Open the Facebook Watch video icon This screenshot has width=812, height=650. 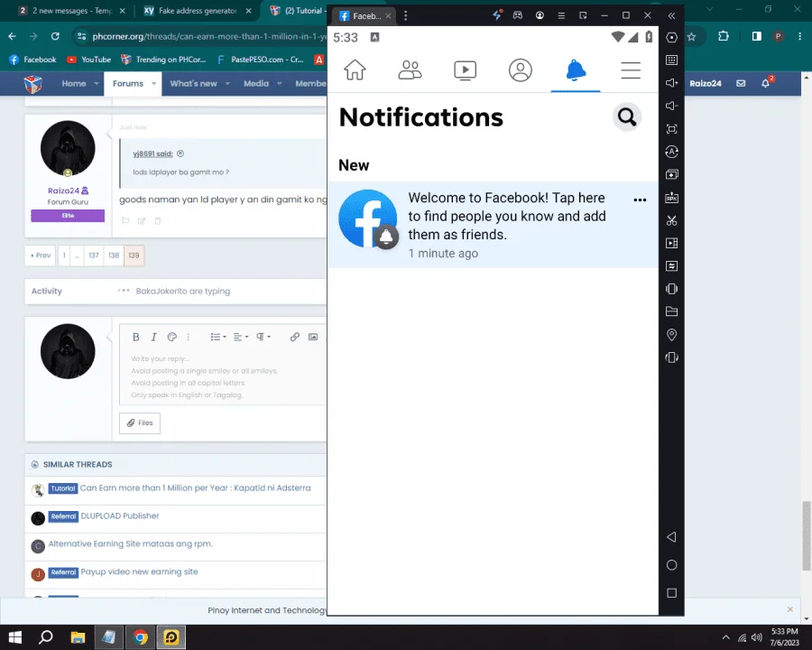[465, 70]
